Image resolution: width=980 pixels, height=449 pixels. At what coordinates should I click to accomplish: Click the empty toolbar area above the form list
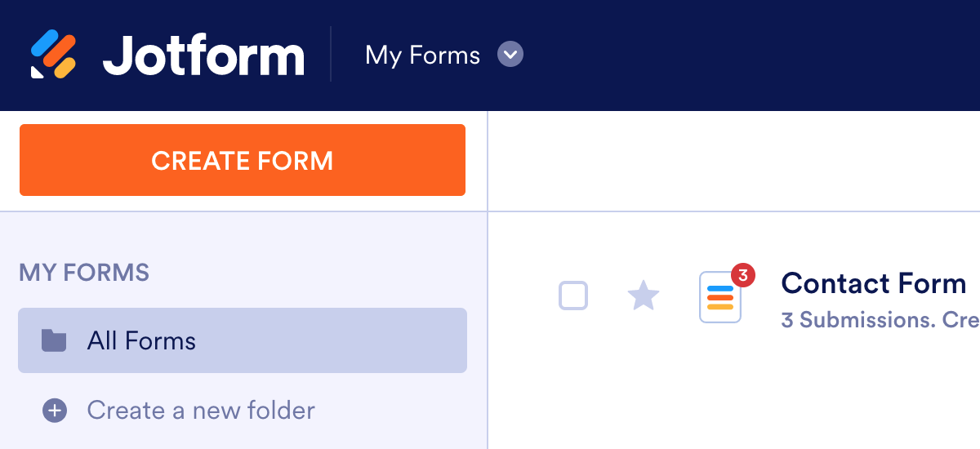tap(733, 162)
